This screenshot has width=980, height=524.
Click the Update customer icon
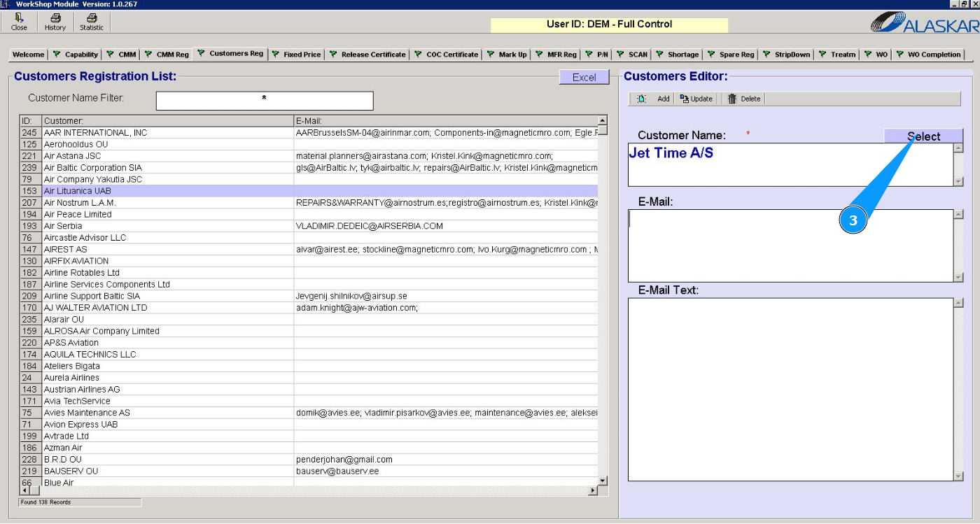pos(684,99)
